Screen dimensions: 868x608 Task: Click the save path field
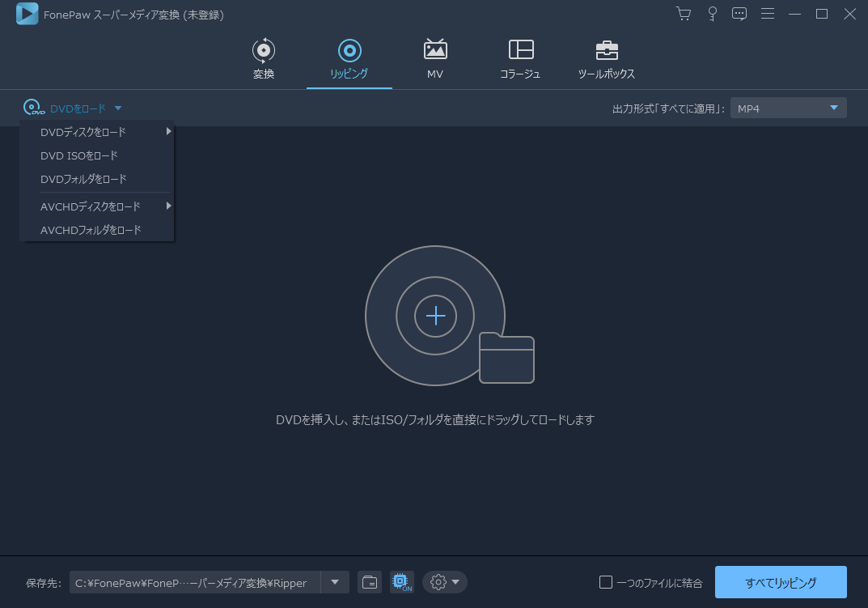click(195, 583)
